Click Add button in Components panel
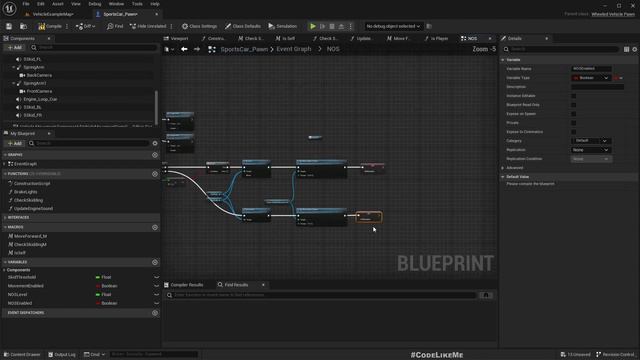640x360 pixels. pyautogui.click(x=14, y=48)
